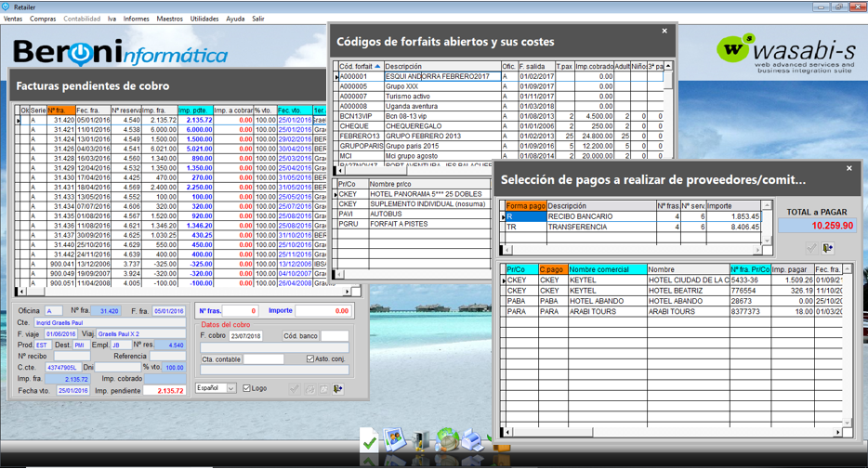
Task: Click the Nº fra. column header
Action: click(x=61, y=111)
